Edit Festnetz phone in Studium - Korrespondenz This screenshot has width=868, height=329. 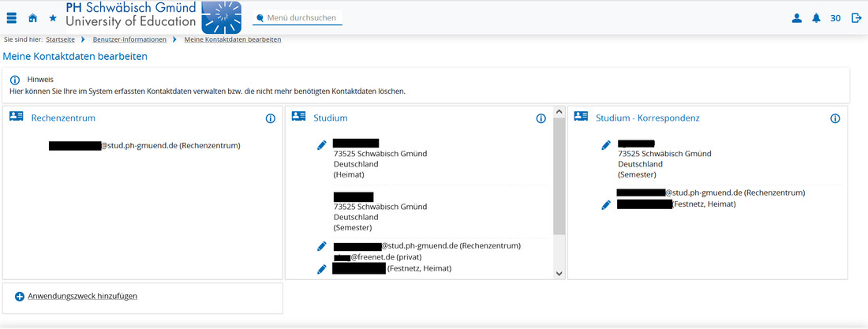tap(606, 205)
